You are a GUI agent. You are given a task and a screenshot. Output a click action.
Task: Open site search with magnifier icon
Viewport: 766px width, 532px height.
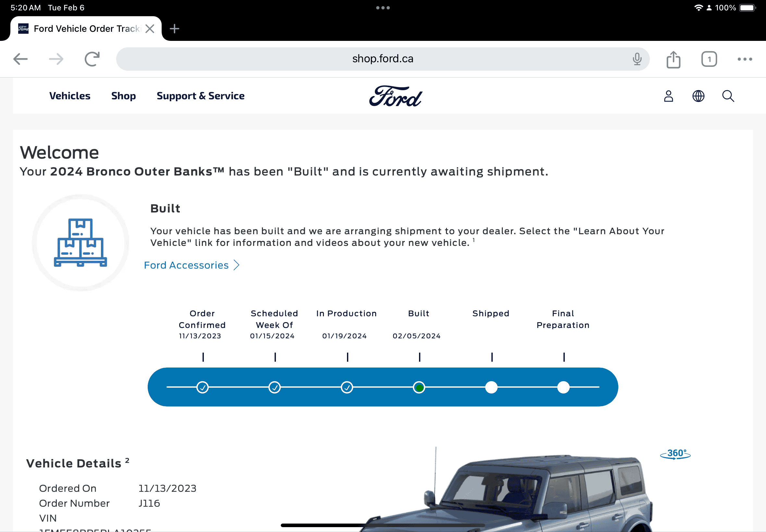pyautogui.click(x=728, y=96)
